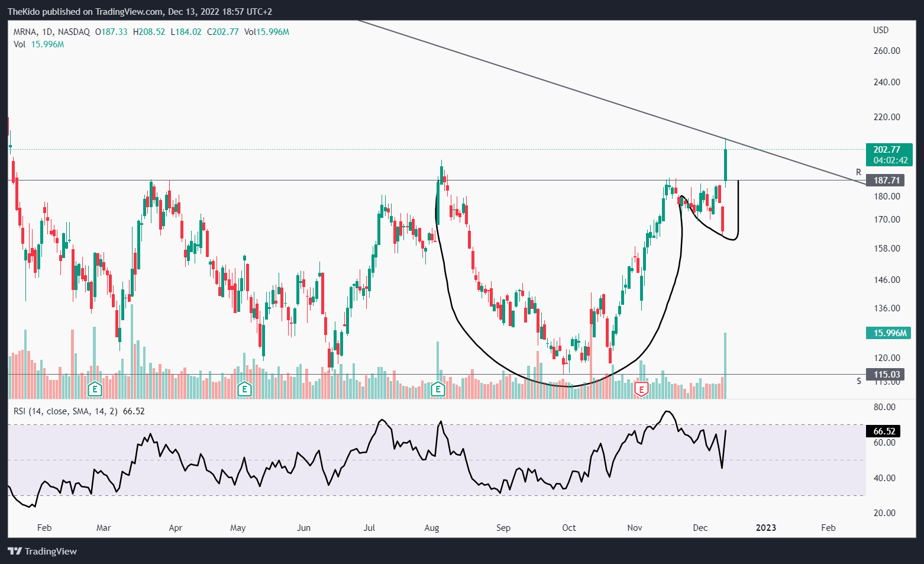Click the 158.00 price axis label
The width and height of the screenshot is (924, 564).
point(887,249)
